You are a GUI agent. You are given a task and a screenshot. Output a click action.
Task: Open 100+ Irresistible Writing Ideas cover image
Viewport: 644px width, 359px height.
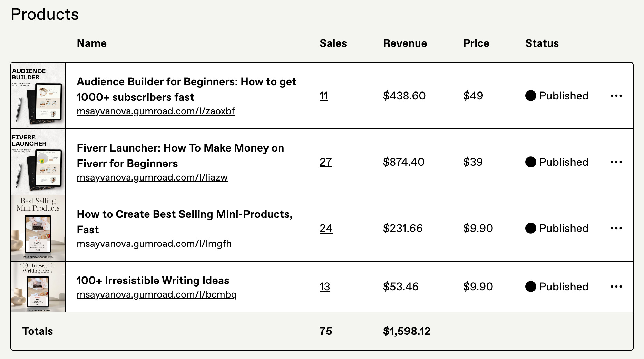[x=38, y=287]
